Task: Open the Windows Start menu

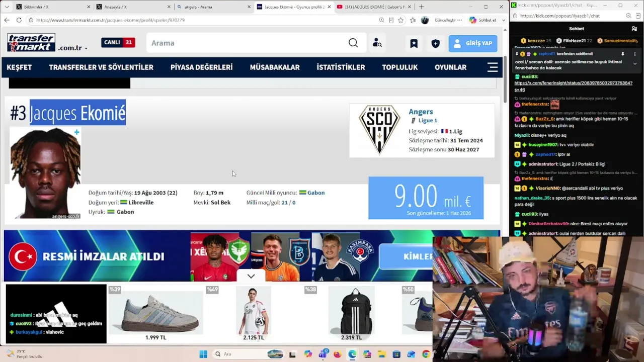Action: click(203, 354)
